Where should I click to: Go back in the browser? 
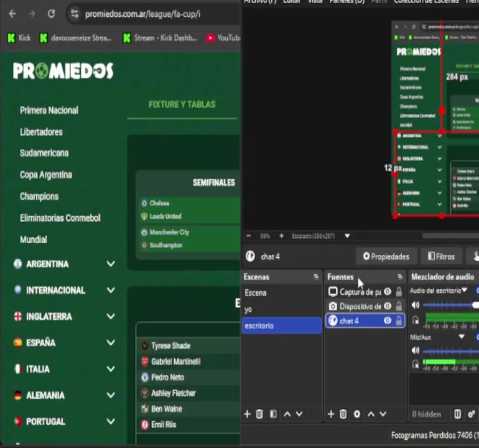click(x=12, y=14)
